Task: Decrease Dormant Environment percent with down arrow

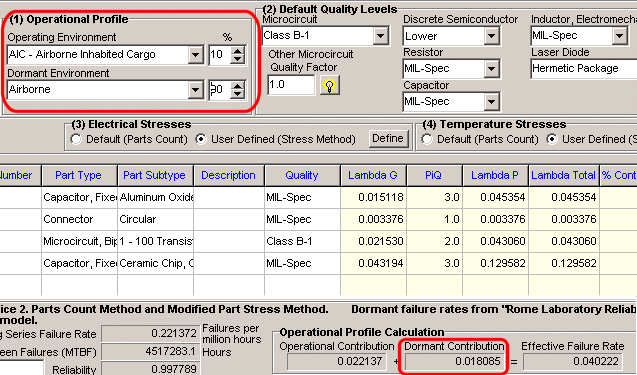Action: tap(237, 94)
